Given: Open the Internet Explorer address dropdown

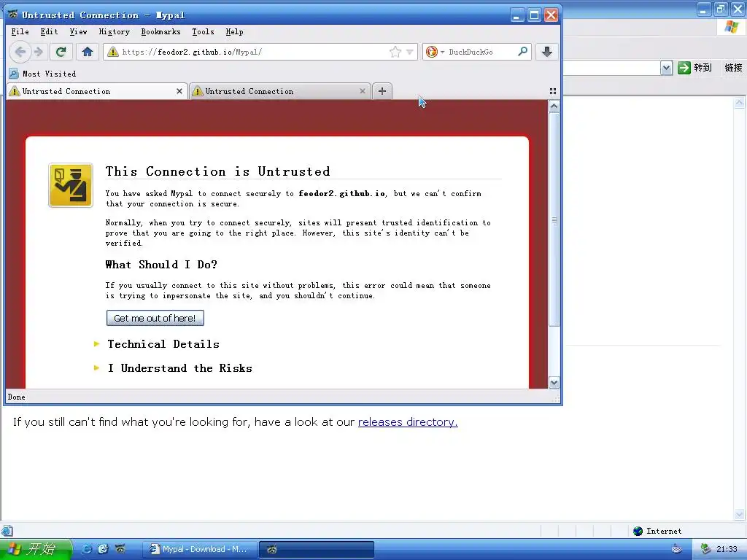Looking at the screenshot, I should coord(667,68).
